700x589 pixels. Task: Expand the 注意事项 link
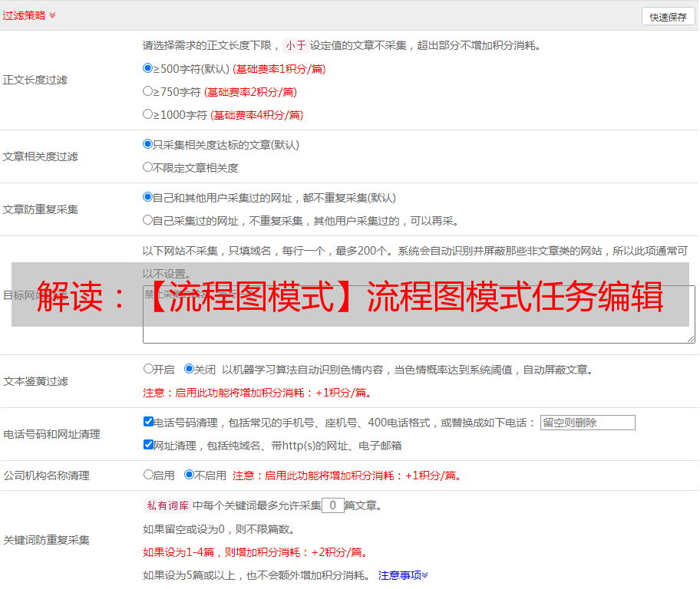(403, 575)
